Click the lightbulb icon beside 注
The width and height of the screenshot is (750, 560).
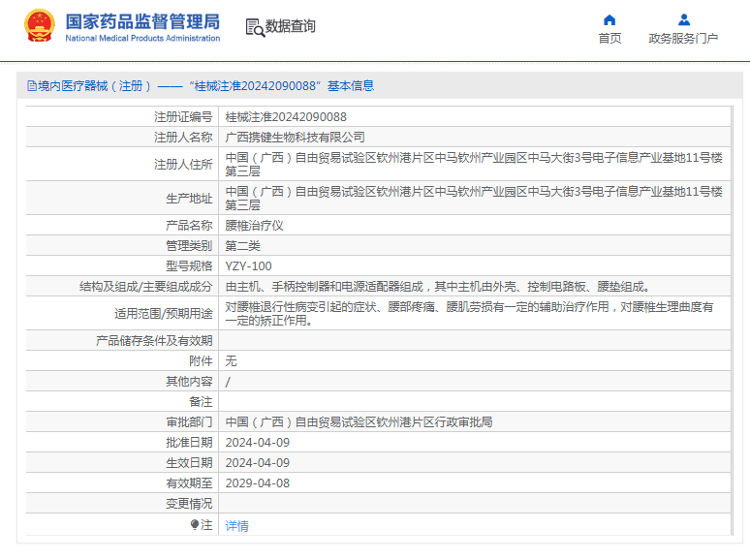point(194,525)
